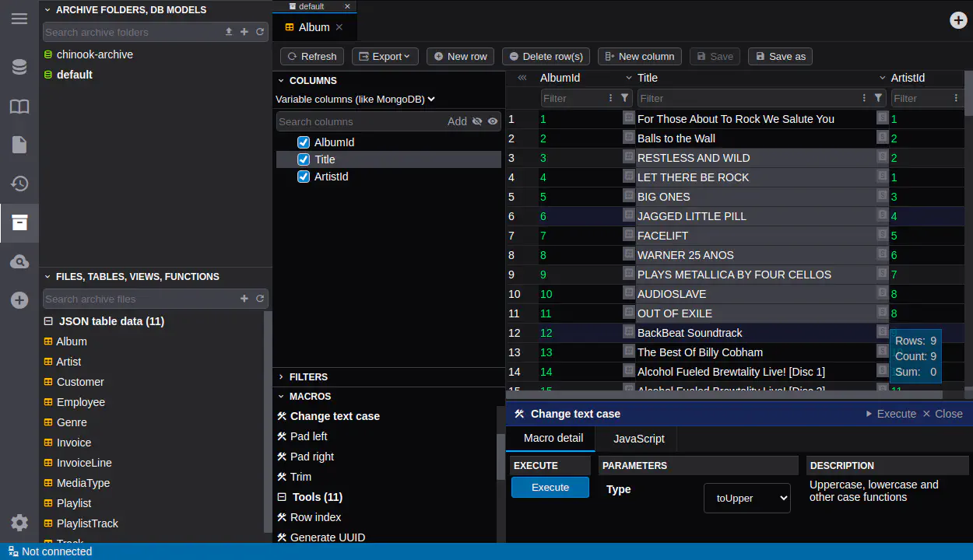
Task: Expand the Filters section
Action: click(308, 376)
